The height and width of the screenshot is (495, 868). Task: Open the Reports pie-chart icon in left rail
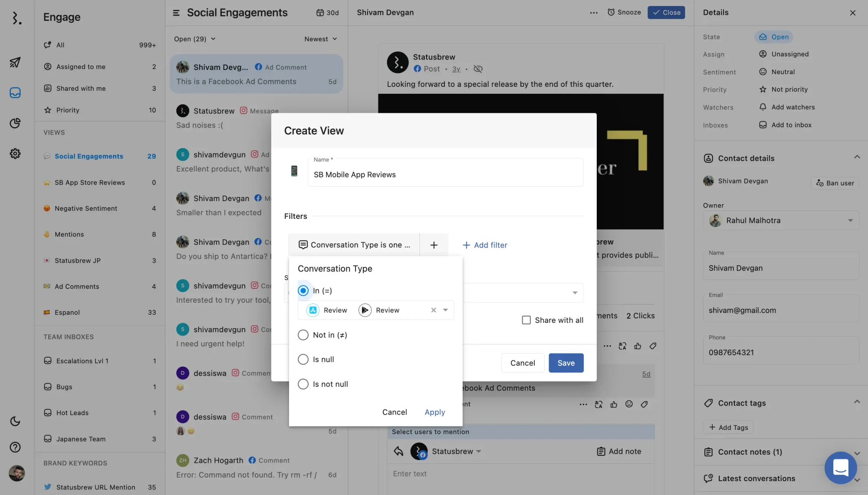(15, 123)
